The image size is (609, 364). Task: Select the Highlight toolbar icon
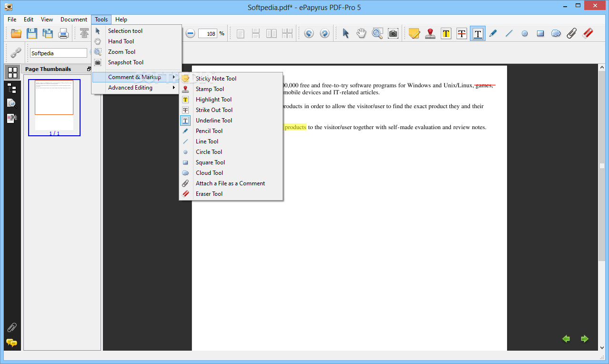click(446, 33)
